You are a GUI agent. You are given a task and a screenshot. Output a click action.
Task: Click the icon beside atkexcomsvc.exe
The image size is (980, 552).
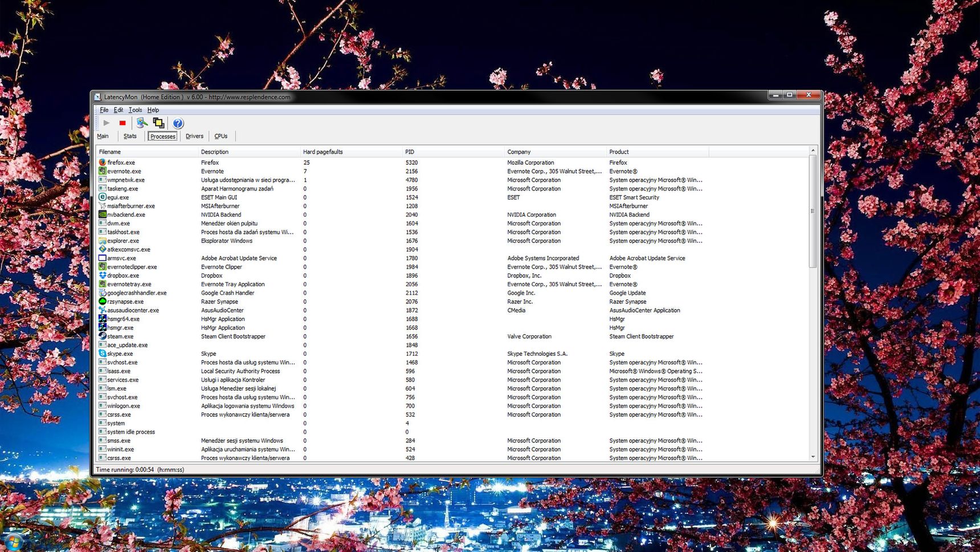point(103,249)
